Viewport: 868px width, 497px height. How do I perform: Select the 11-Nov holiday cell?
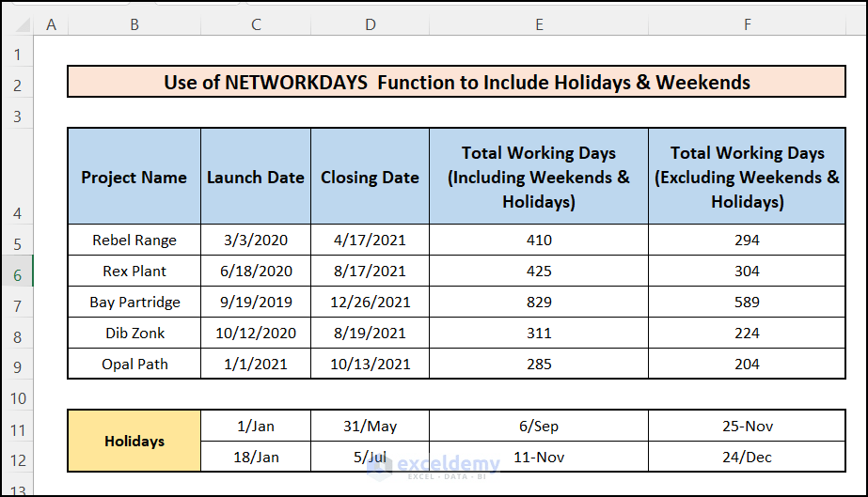click(539, 457)
